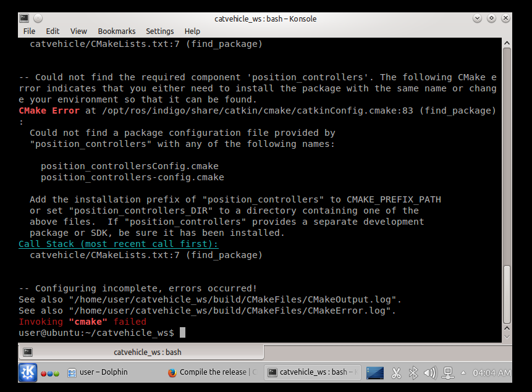Click Konsole window menu icon in title bar
532x392 pixels.
click(x=23, y=19)
